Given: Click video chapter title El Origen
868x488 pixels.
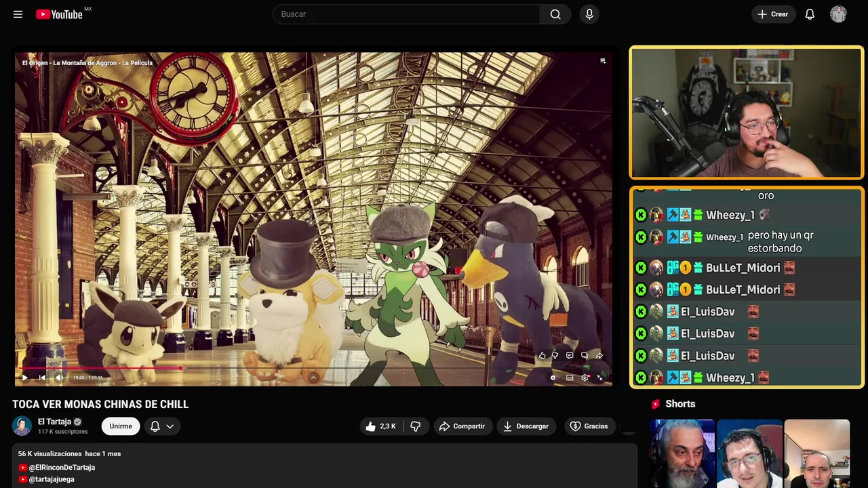Looking at the screenshot, I should 87,63.
